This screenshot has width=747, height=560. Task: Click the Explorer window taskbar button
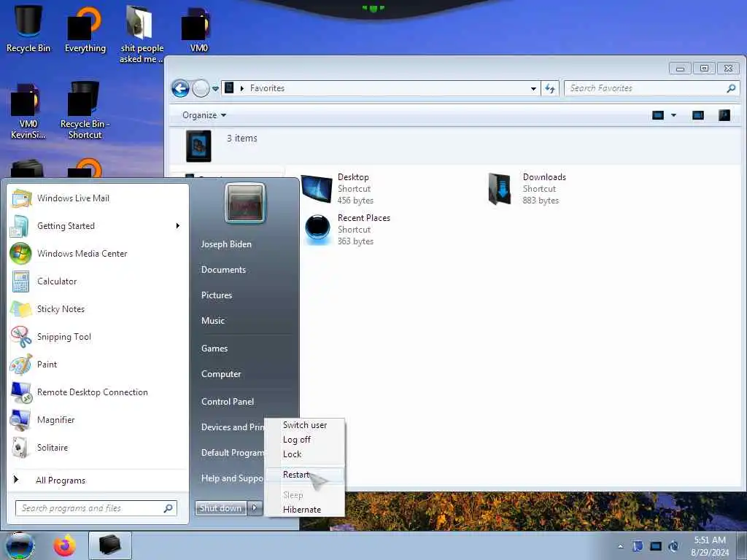coord(109,545)
